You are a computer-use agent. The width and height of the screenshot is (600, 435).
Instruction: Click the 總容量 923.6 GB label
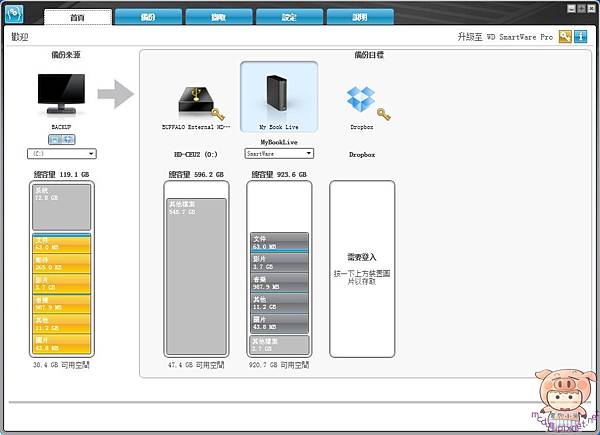click(x=279, y=174)
